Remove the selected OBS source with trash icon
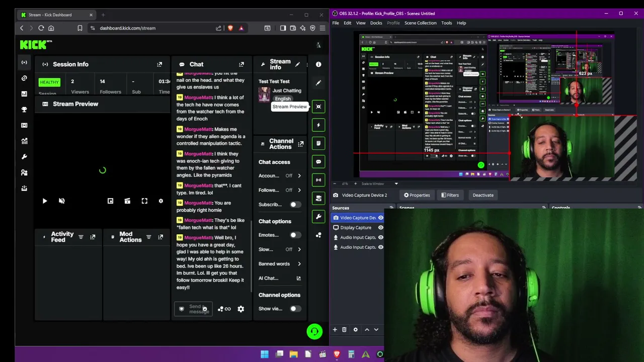This screenshot has width=644, height=362. coord(344,330)
